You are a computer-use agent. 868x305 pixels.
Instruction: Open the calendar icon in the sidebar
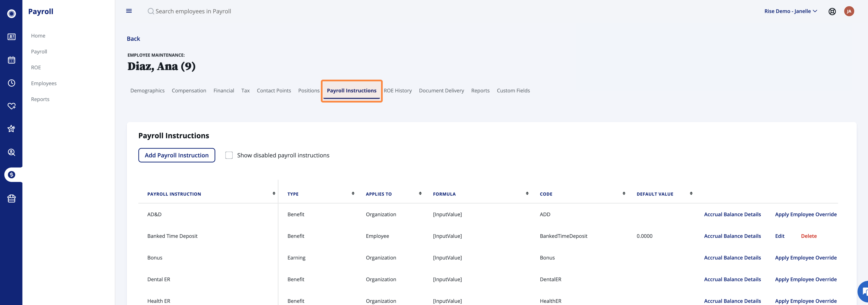pos(11,60)
